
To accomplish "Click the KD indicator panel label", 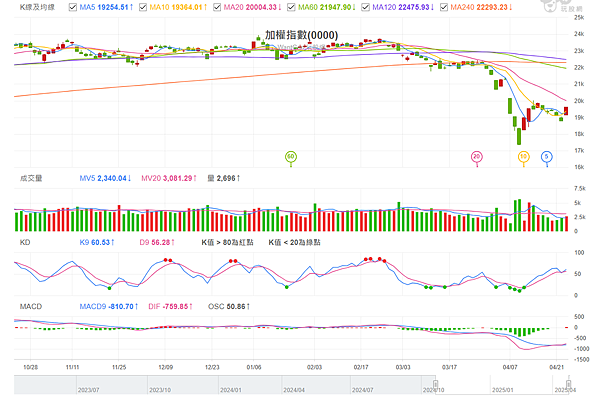I will 25,243.
